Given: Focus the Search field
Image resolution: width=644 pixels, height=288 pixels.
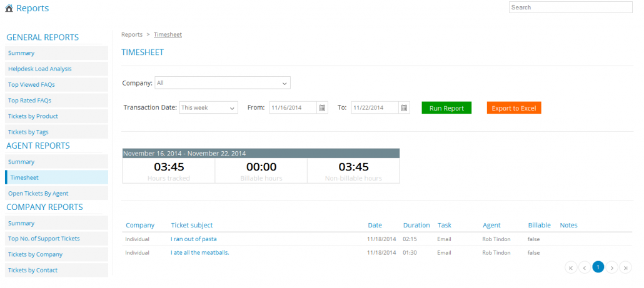Looking at the screenshot, I should click(570, 7).
